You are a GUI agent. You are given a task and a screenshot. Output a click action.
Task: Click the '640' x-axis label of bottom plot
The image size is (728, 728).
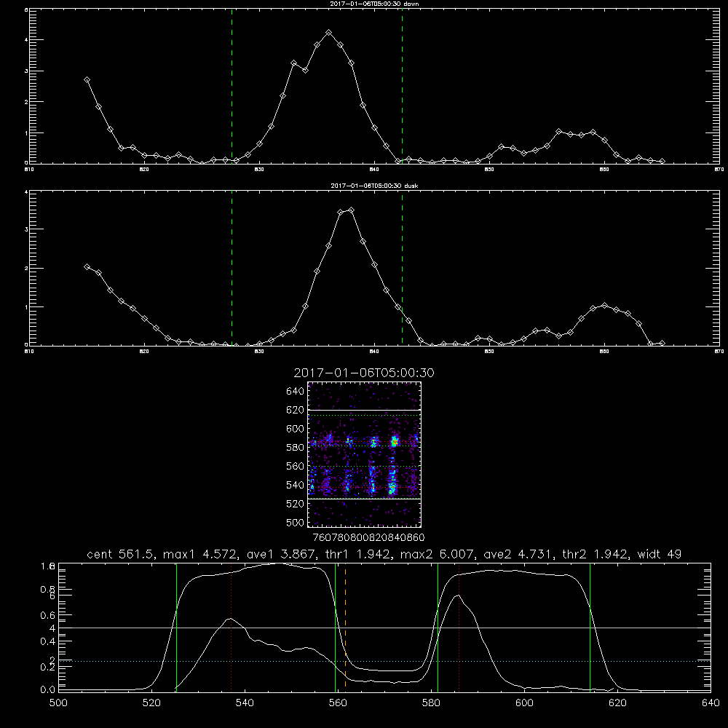tap(711, 703)
